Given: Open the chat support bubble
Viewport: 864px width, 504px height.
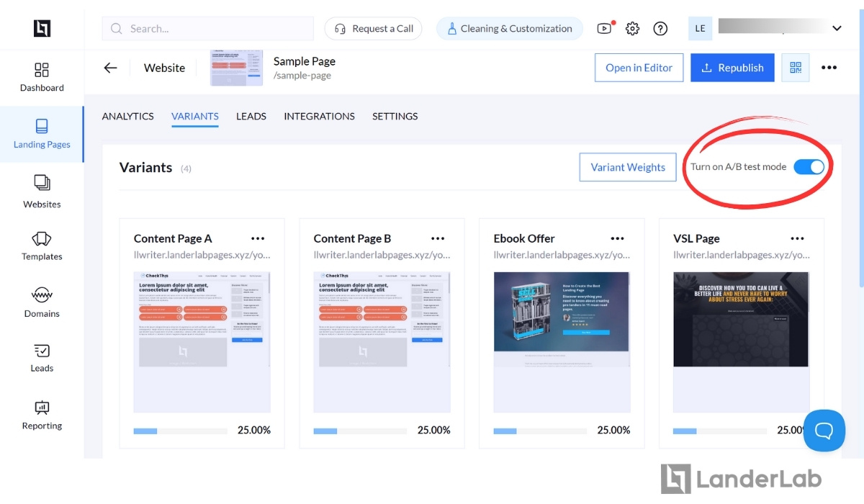Looking at the screenshot, I should pos(824,431).
